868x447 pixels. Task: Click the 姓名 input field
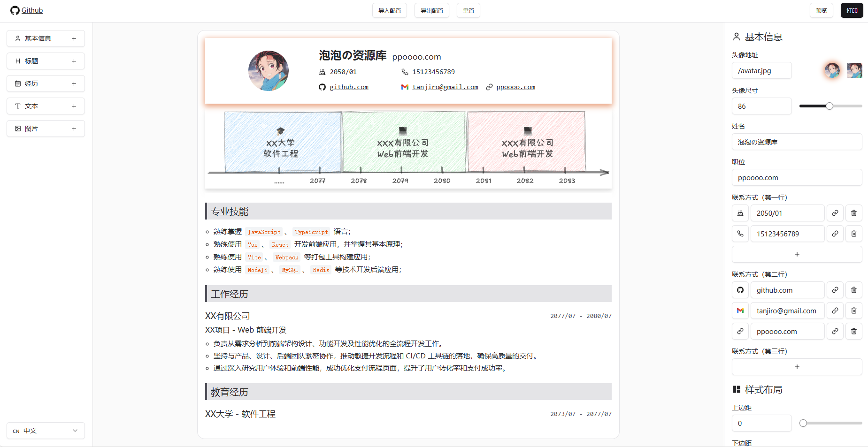pyautogui.click(x=797, y=142)
